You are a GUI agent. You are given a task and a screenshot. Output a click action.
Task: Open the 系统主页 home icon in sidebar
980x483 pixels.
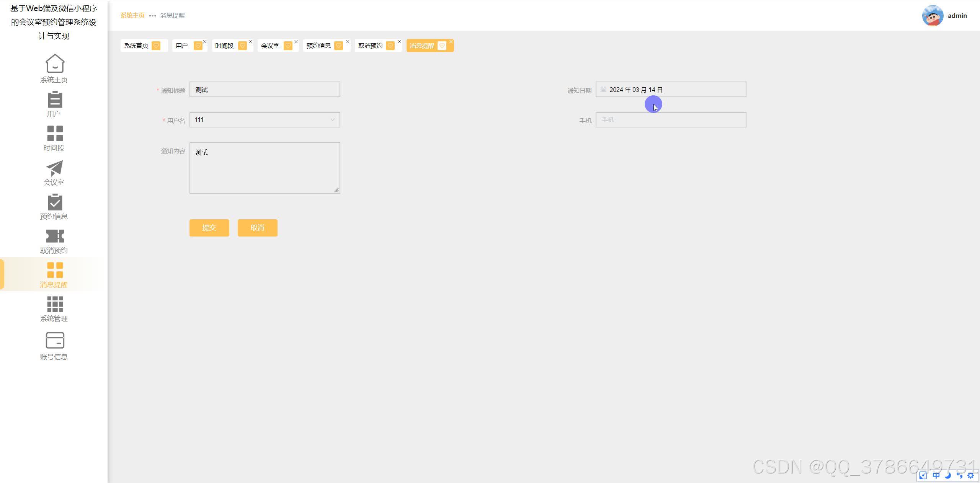[x=55, y=64]
